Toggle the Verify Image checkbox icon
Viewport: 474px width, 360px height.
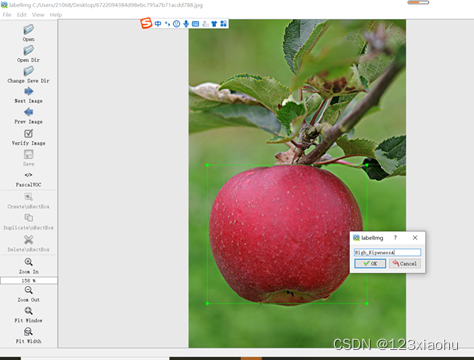point(28,133)
